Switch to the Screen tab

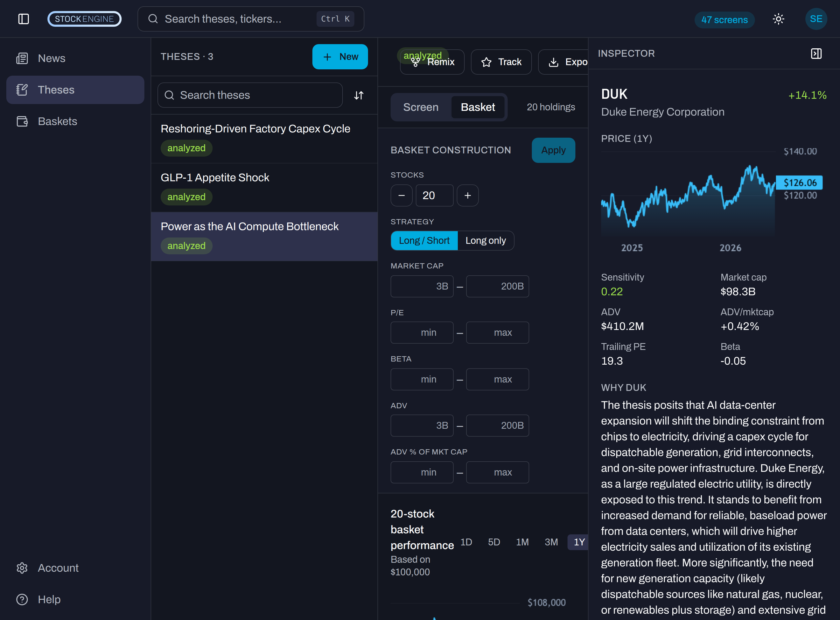(x=421, y=107)
